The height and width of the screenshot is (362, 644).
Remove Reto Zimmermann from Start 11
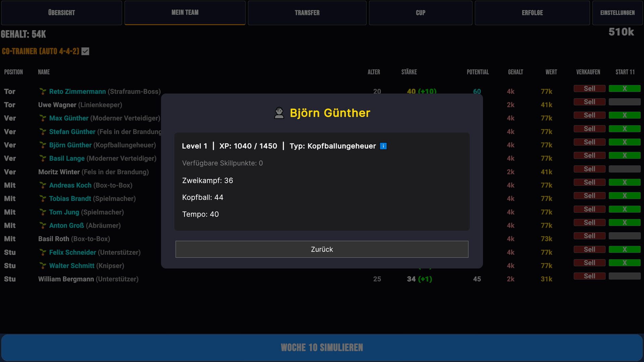(x=625, y=88)
